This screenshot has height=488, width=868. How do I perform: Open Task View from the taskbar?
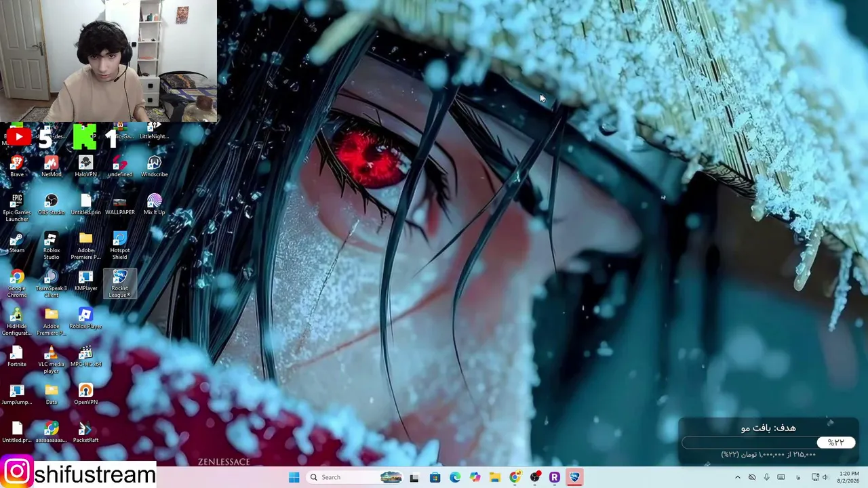(414, 477)
